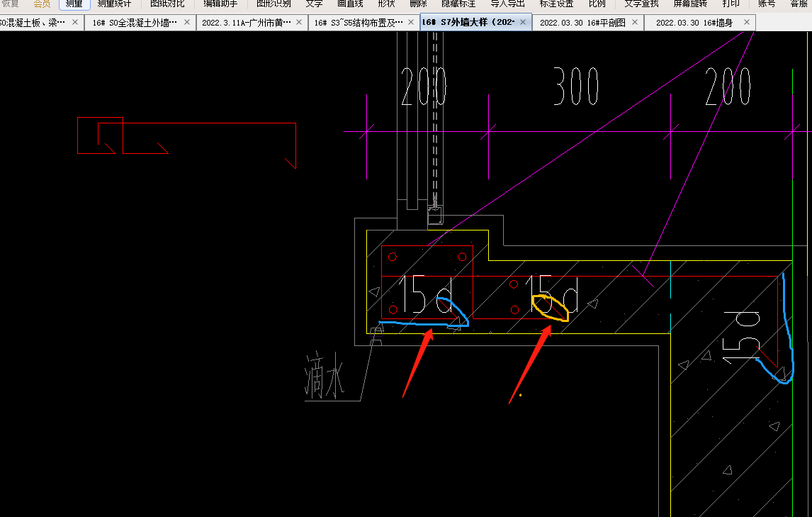This screenshot has height=517, width=812.
Task: Click the 滴水 label in drawing
Action: coord(325,375)
